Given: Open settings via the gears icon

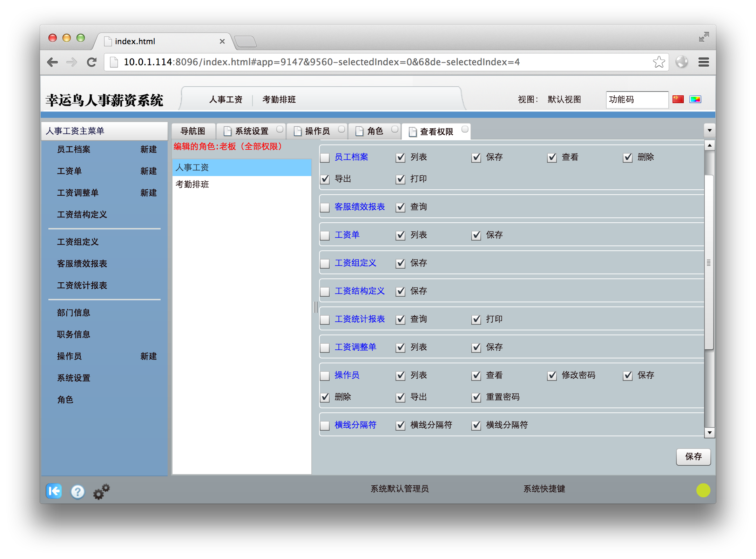Looking at the screenshot, I should tap(101, 491).
